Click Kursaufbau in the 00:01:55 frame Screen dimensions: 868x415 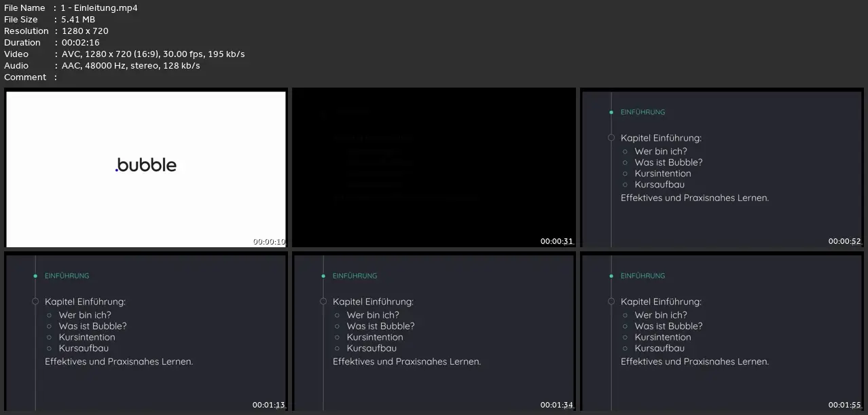click(x=659, y=348)
